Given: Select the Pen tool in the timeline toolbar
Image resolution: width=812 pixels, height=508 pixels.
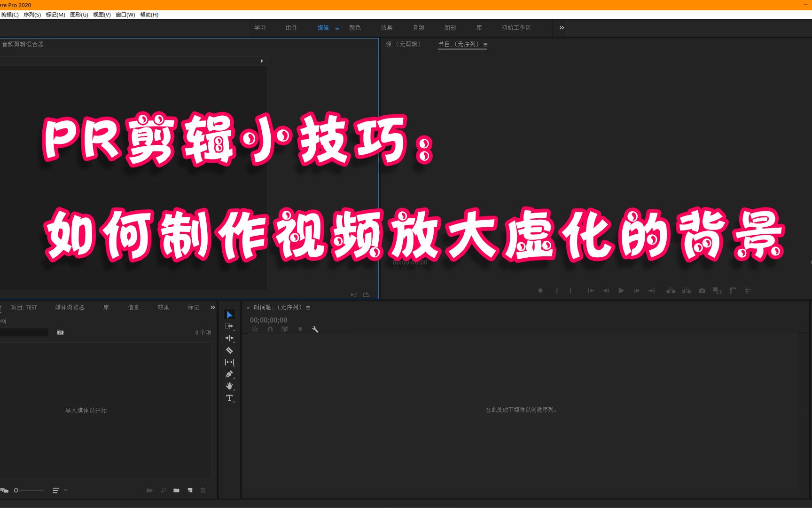Looking at the screenshot, I should 229,374.
